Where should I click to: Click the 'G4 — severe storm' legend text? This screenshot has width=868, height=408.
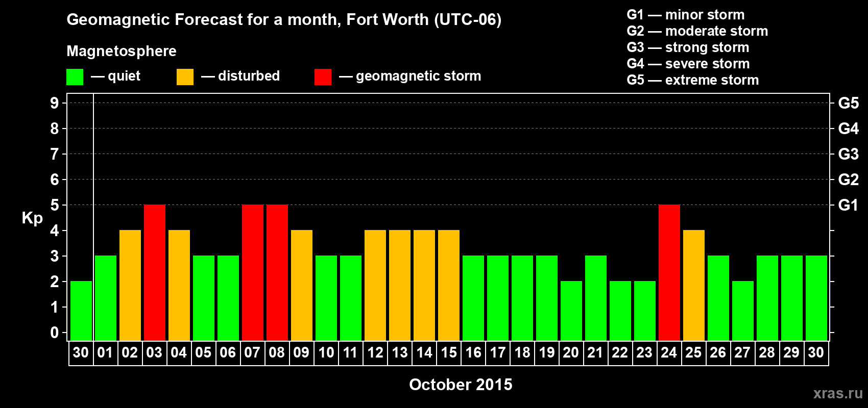[688, 64]
